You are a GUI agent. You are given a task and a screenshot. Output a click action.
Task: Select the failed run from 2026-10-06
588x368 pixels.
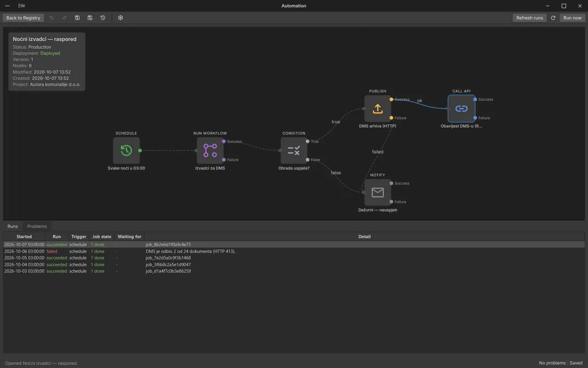293,251
